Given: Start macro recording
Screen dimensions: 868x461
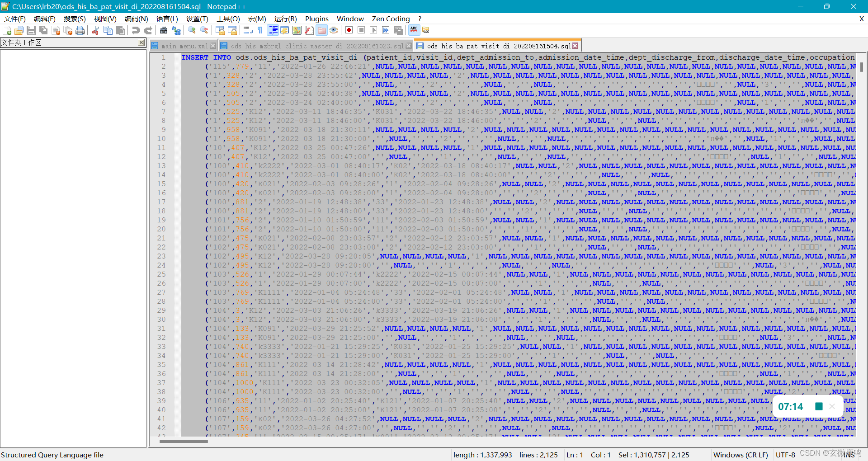Looking at the screenshot, I should [349, 30].
